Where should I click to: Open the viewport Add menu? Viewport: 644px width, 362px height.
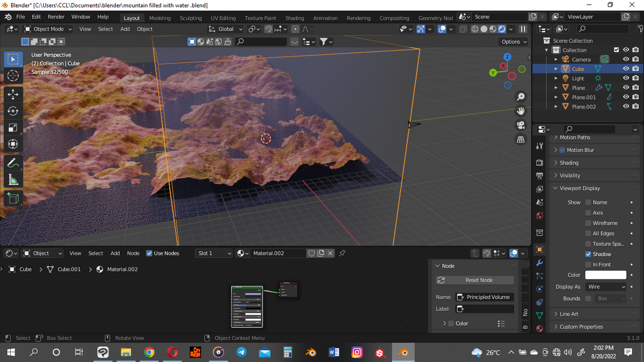(125, 29)
